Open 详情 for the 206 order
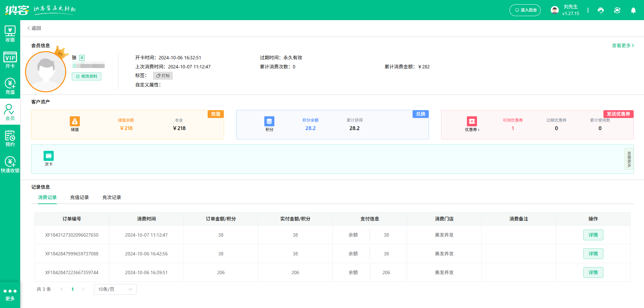 593,272
